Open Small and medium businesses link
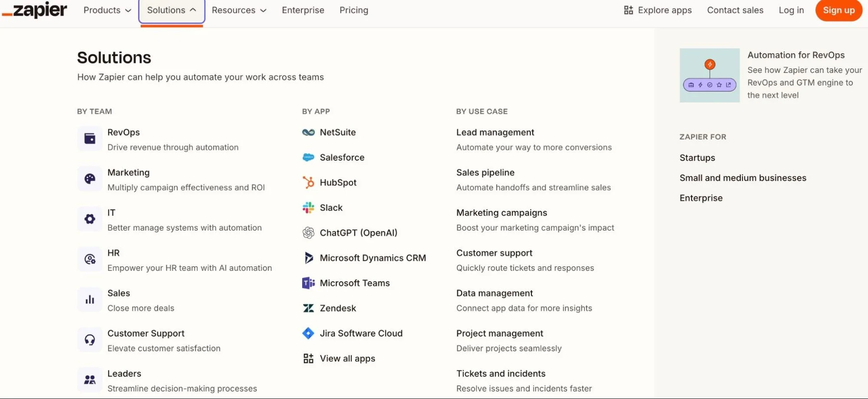The image size is (868, 399). tap(743, 178)
